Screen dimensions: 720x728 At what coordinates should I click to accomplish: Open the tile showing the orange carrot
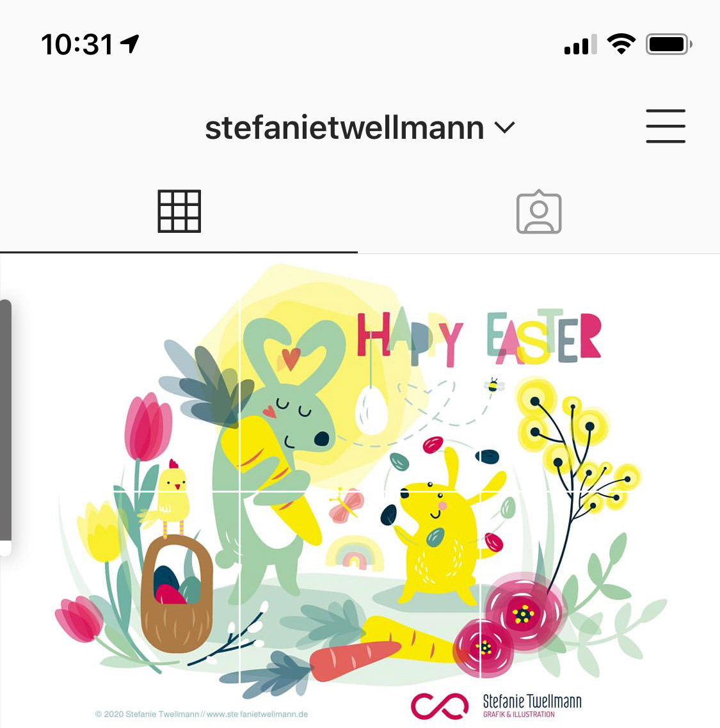click(x=360, y=610)
